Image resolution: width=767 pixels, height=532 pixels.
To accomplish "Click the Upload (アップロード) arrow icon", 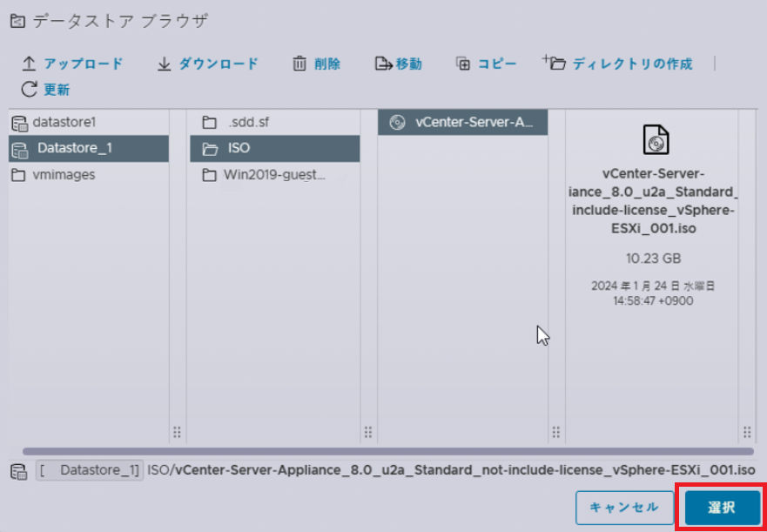I will coord(30,64).
